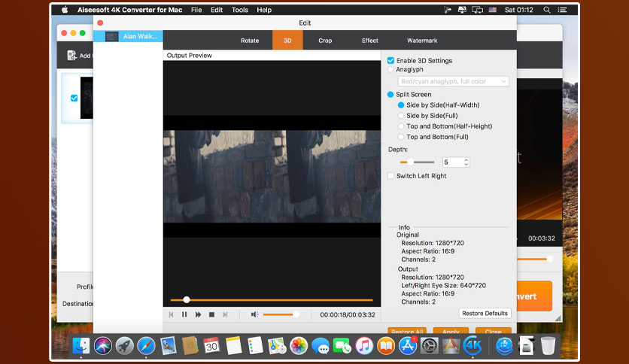The image size is (629, 364).
Task: Click the 4K Converter dock icon
Action: (x=473, y=345)
